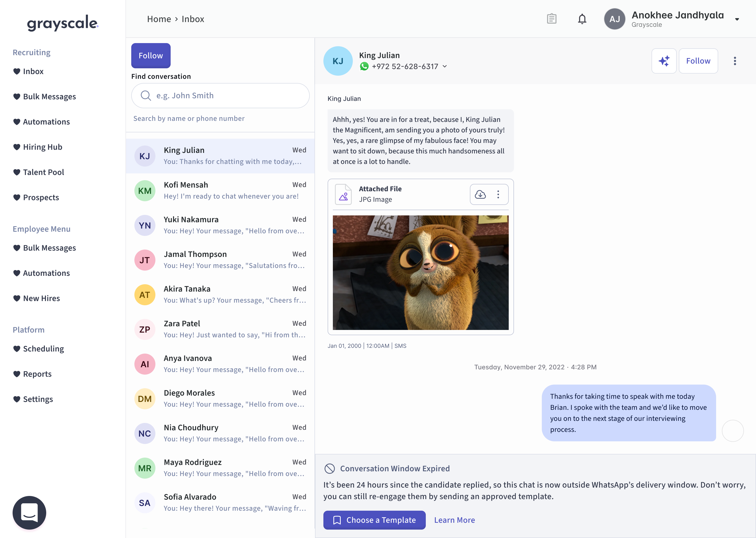Click Sofia Alvarado's SA avatar
Screen dimensions: 756x538
[145, 503]
